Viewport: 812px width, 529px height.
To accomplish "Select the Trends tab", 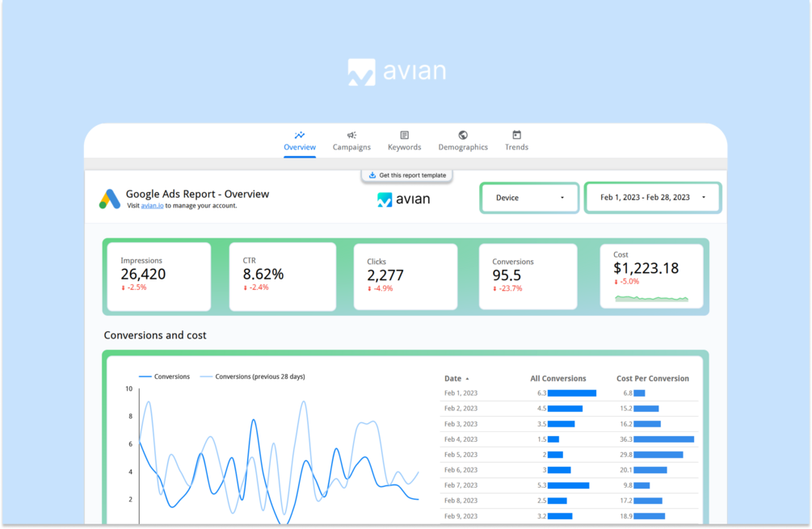I will coord(516,141).
